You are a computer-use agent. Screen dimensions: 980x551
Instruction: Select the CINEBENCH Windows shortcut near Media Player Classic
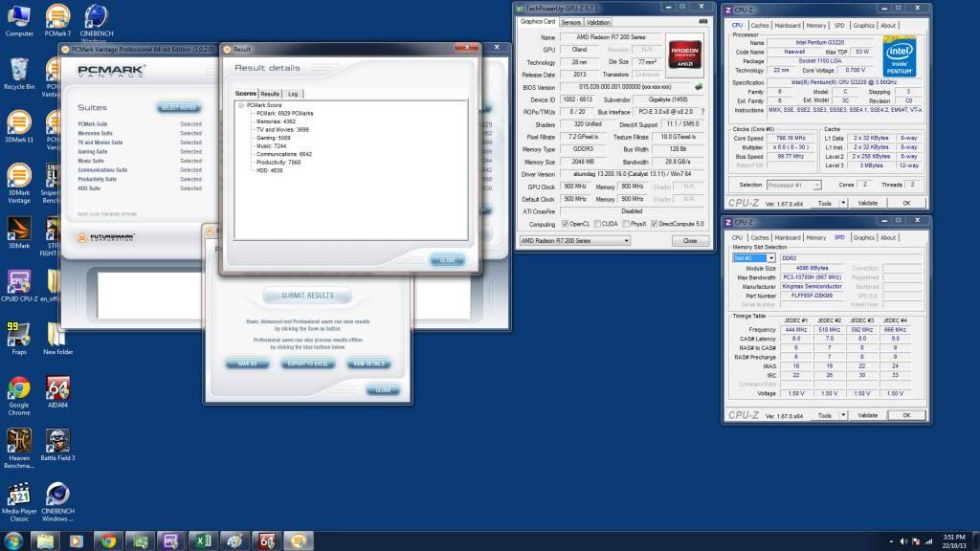point(57,501)
